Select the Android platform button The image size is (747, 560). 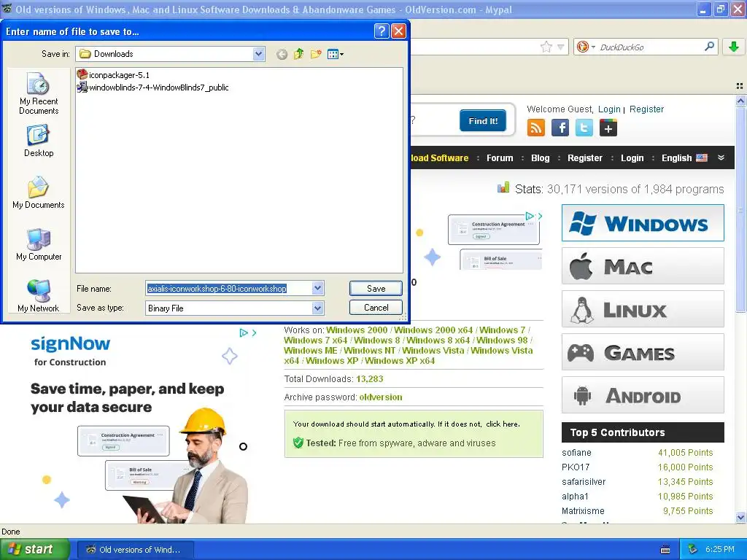[x=643, y=395]
